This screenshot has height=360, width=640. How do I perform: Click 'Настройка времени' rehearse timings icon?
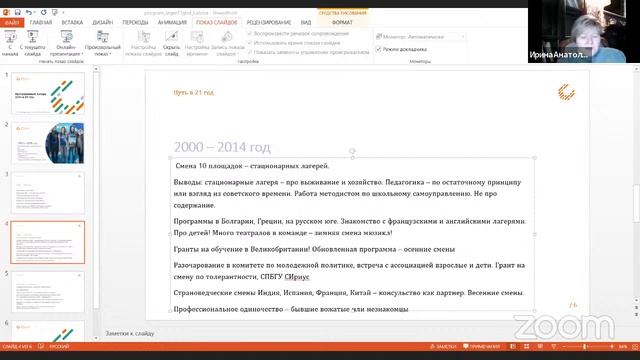197,43
